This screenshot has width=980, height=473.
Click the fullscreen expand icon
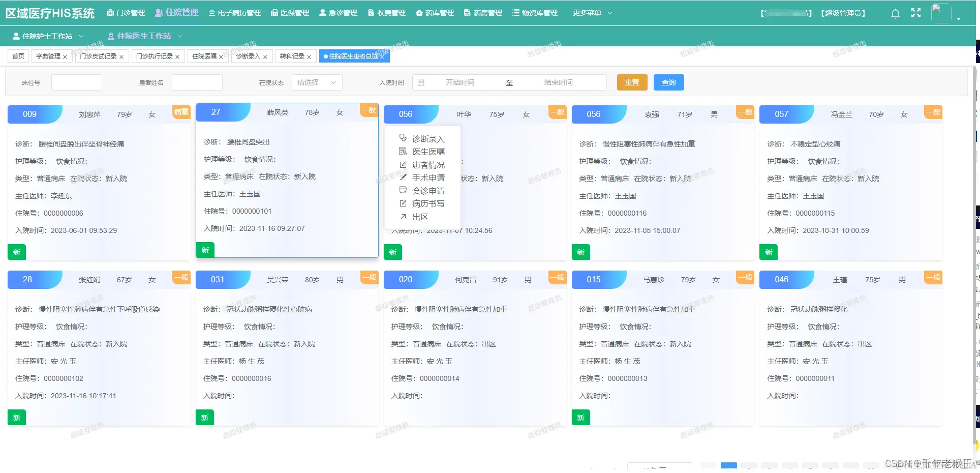point(915,13)
